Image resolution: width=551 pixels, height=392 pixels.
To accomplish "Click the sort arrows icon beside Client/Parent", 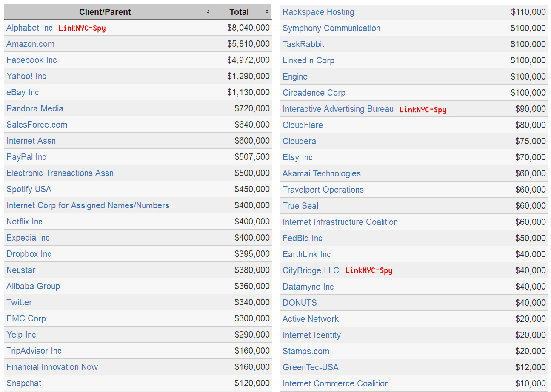I will tap(208, 12).
